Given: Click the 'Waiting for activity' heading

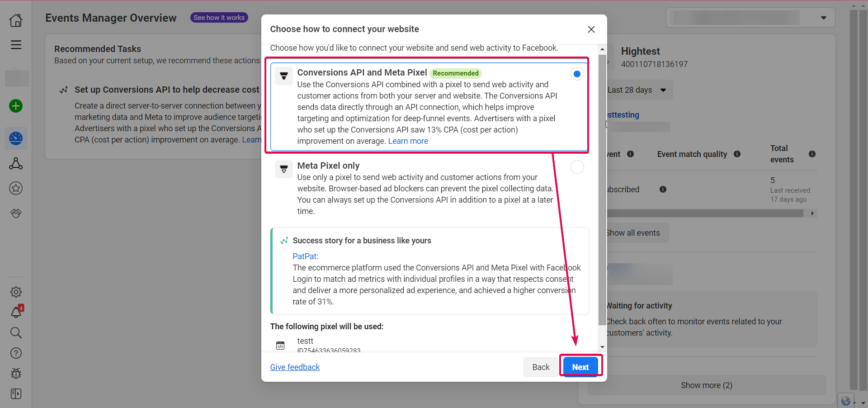Looking at the screenshot, I should point(639,305).
